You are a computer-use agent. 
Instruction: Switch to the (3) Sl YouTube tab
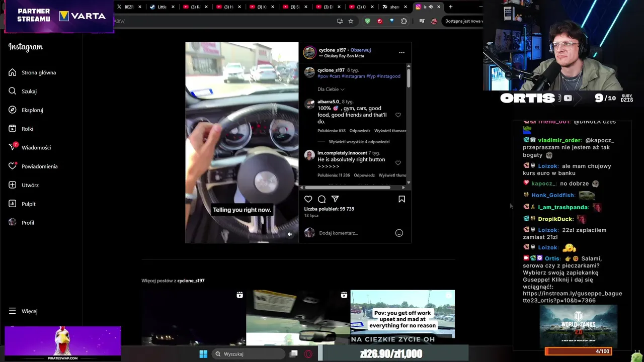[295, 7]
